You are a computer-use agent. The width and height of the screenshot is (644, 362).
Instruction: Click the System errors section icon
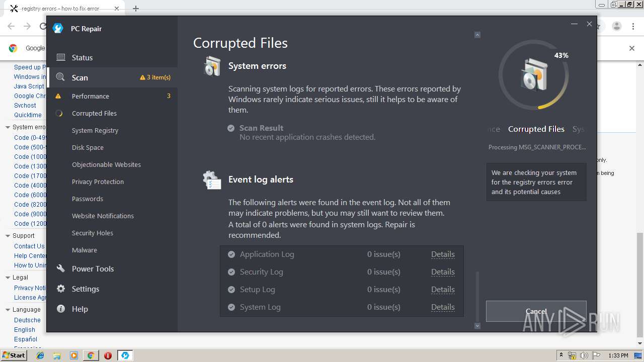click(212, 66)
